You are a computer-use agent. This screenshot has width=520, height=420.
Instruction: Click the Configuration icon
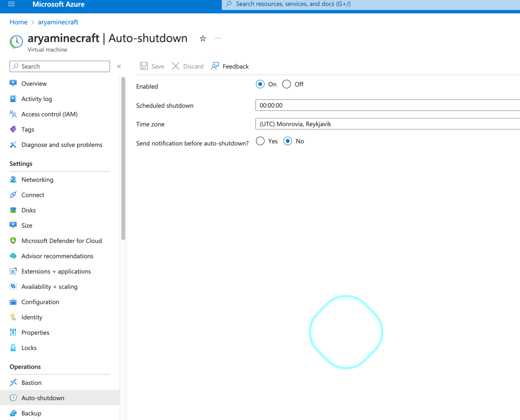click(x=13, y=302)
